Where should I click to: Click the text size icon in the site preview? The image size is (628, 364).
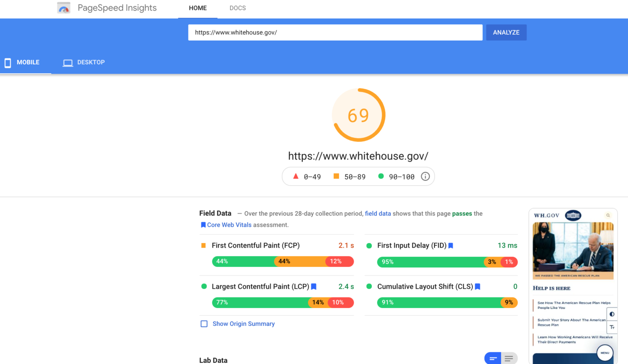(x=612, y=327)
